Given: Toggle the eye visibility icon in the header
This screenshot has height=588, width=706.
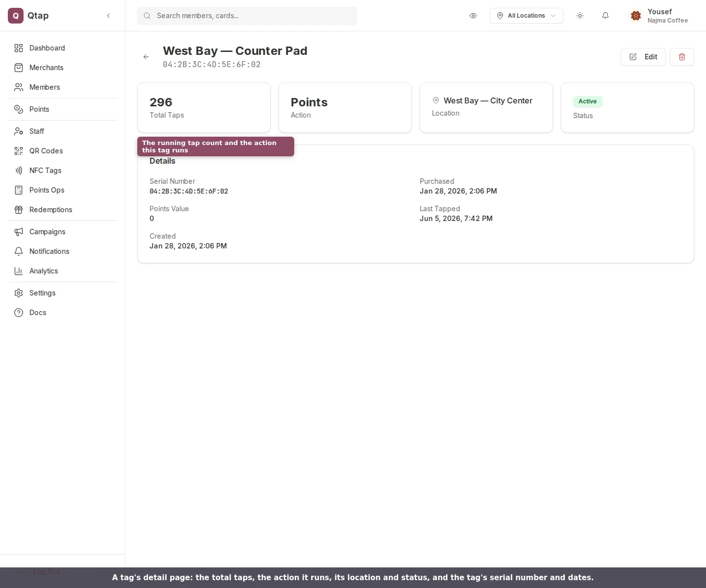Looking at the screenshot, I should coord(473,16).
